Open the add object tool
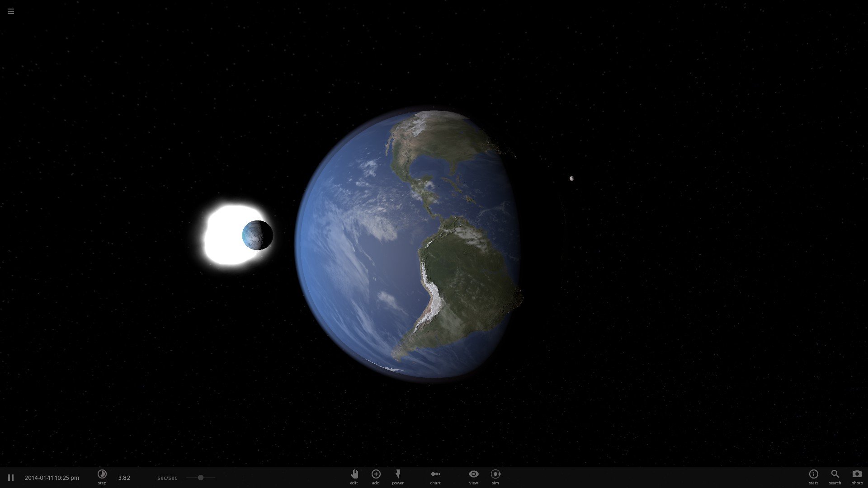868x488 pixels. click(376, 476)
